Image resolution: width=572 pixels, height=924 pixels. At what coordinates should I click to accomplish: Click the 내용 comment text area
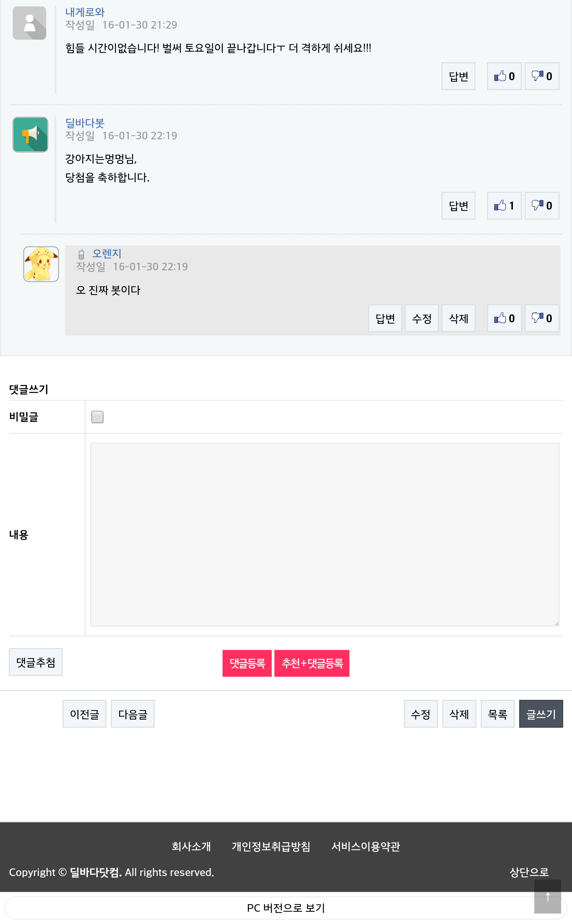(x=325, y=534)
